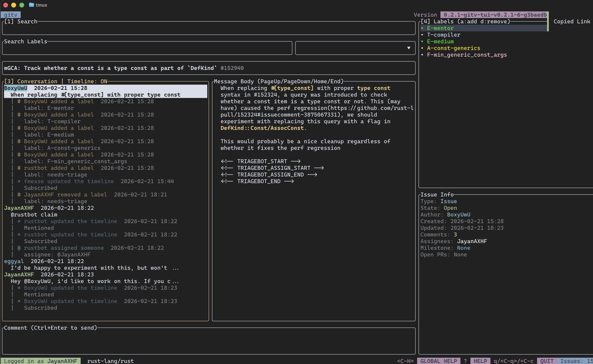The height and width of the screenshot is (364, 593).
Task: Select the gitv tab at top left
Action: point(11,15)
